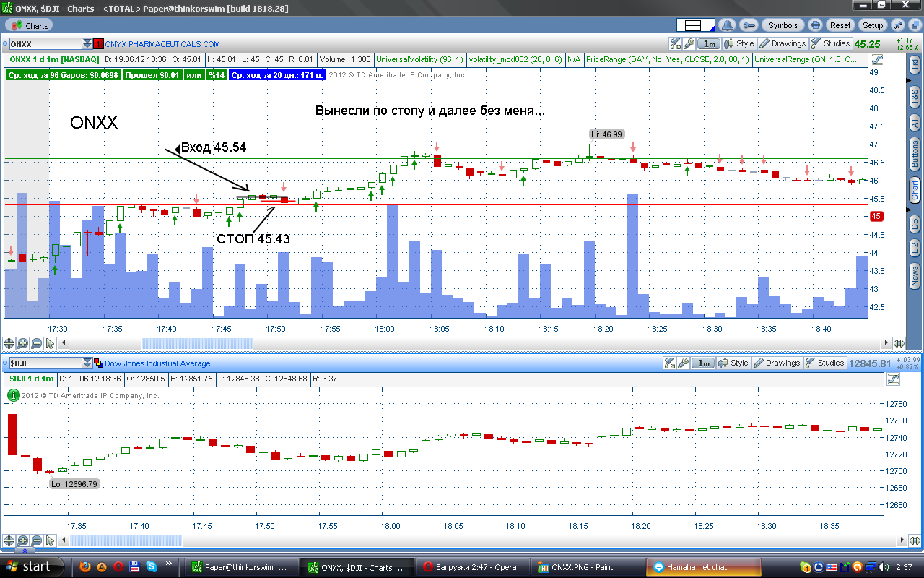Image resolution: width=924 pixels, height=578 pixels.
Task: Click the Dow Jones Industrial Average link
Action: coord(158,363)
